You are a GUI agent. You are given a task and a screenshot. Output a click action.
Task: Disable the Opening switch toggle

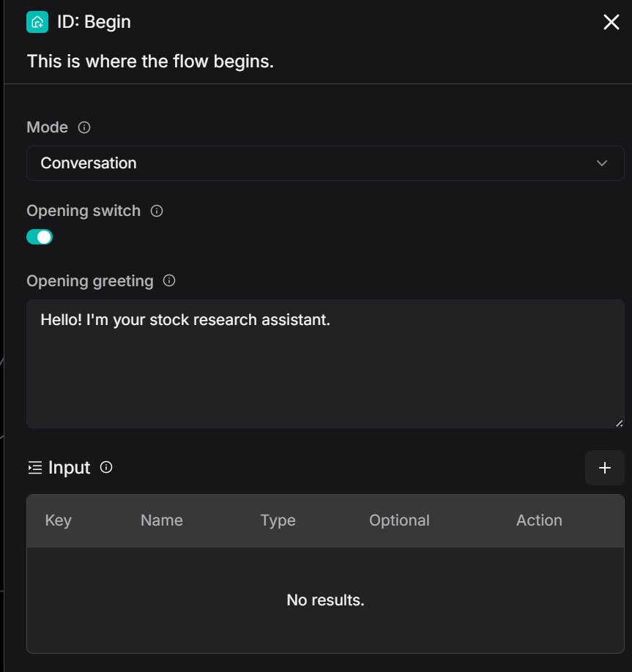pyautogui.click(x=40, y=237)
